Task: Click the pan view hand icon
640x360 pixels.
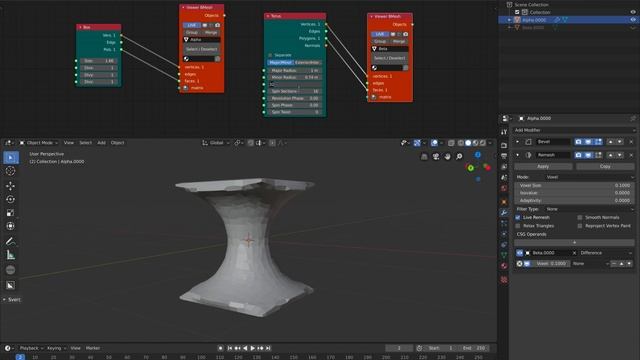Action: tap(447, 156)
